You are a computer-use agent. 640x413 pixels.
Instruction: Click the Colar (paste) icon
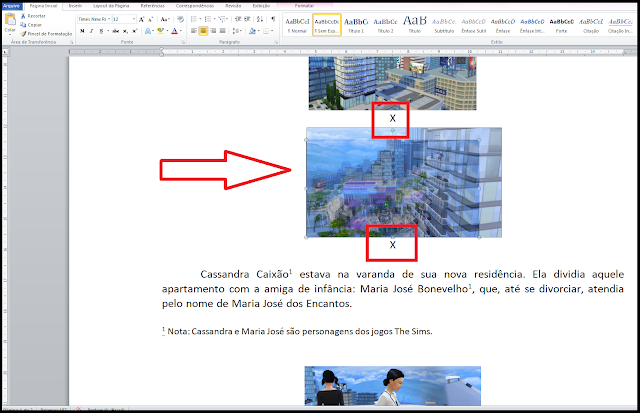pos(10,19)
